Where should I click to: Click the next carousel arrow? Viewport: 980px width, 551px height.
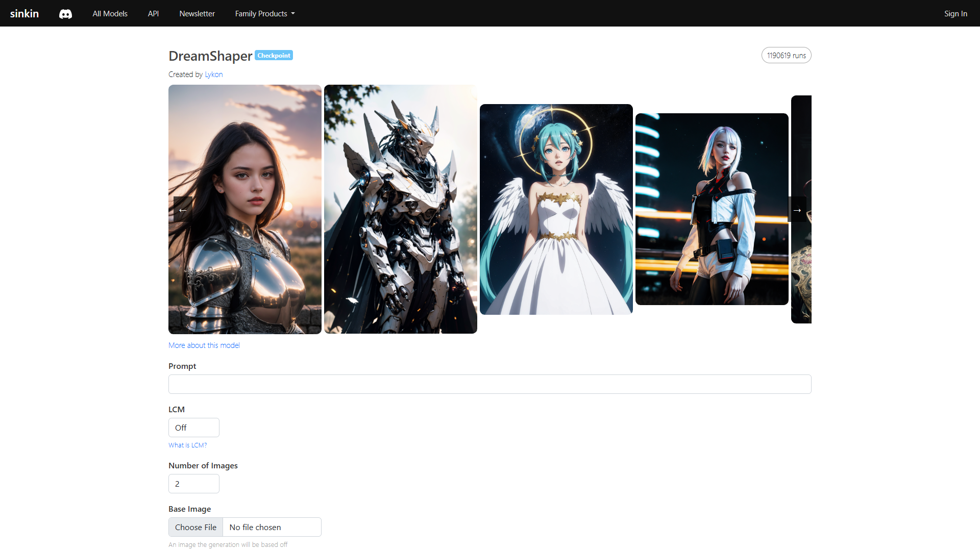coord(797,210)
